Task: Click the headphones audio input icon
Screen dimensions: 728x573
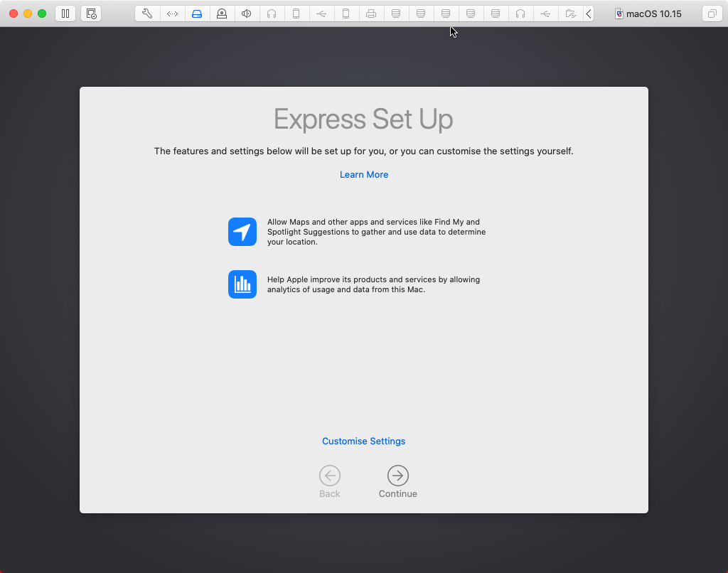Action: pos(272,14)
